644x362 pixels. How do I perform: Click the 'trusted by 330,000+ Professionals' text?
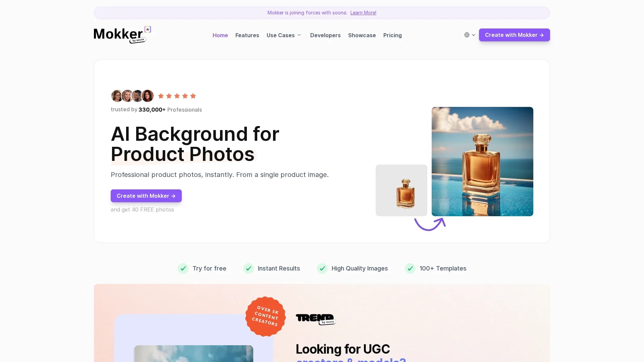tap(156, 110)
